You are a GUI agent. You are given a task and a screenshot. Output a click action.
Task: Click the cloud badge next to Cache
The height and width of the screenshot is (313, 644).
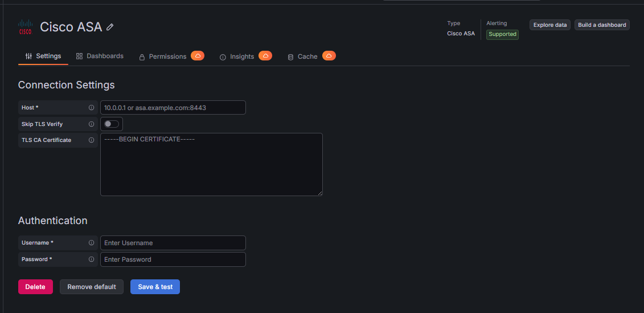(x=329, y=55)
